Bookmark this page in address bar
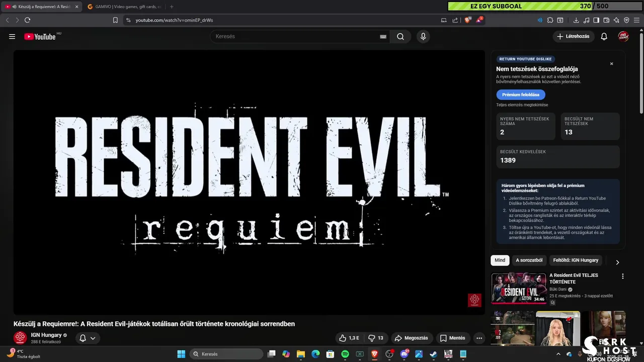Viewport: 644px width, 362px height. (x=115, y=20)
